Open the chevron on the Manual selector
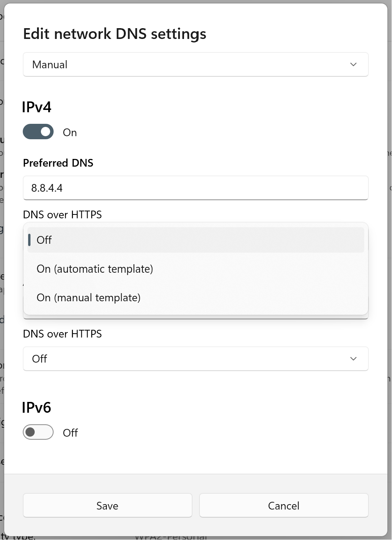 click(353, 64)
